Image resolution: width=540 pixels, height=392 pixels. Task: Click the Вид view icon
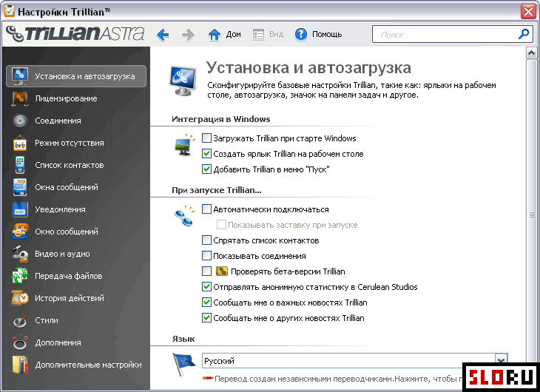(258, 35)
